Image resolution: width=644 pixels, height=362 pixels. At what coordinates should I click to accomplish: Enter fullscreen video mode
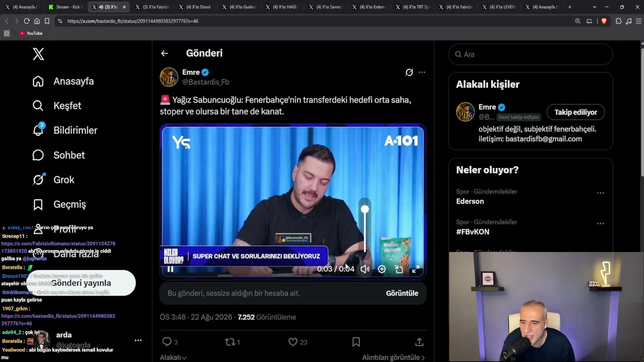pos(416,269)
